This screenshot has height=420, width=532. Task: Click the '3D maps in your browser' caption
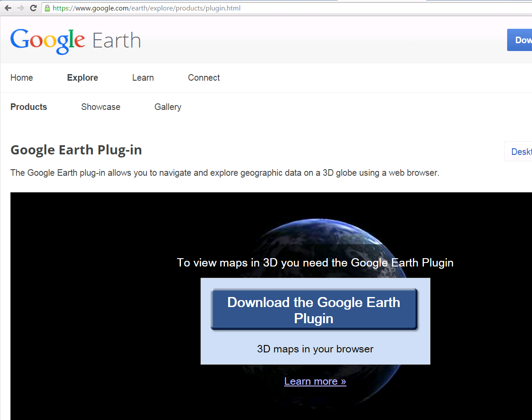coord(315,349)
